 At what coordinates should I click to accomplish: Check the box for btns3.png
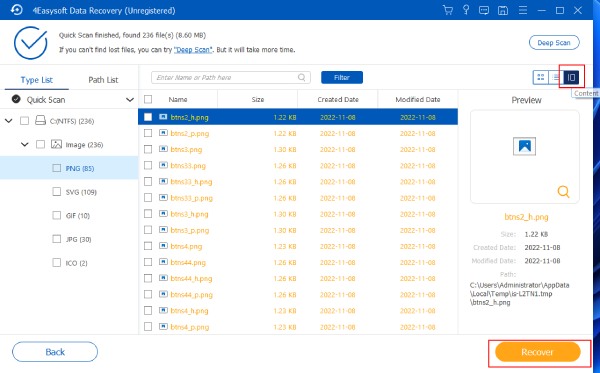148,149
